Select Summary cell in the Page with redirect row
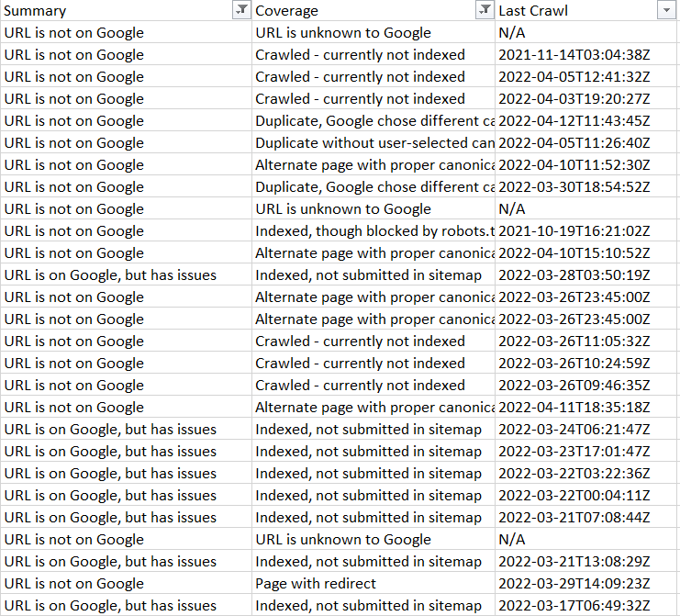Screen dimensions: 680x616 coord(126,584)
